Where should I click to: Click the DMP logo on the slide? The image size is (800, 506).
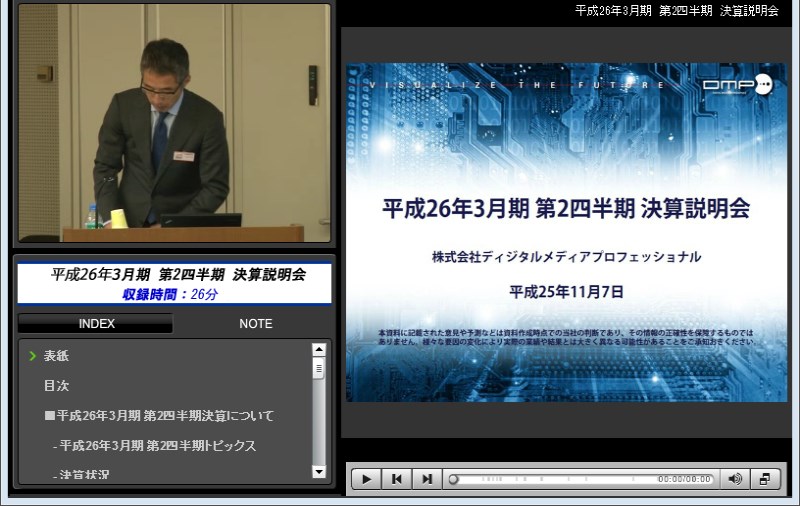[x=738, y=84]
